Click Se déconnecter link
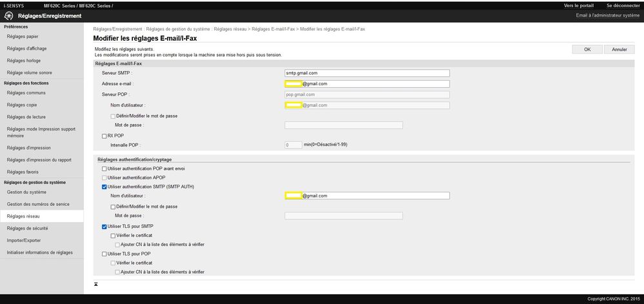Viewport: 644px width, 304px height. pyautogui.click(x=618, y=5)
